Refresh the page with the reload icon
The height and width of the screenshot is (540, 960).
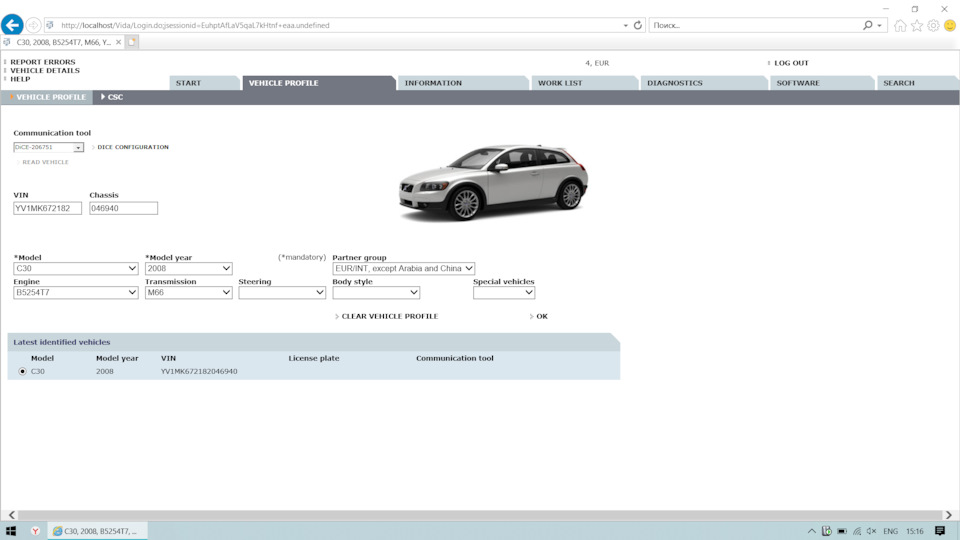coord(638,25)
